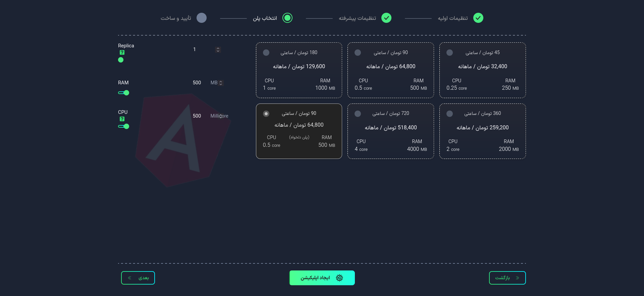Click the double chevron on the بعدی button
The height and width of the screenshot is (296, 644).
click(x=129, y=278)
